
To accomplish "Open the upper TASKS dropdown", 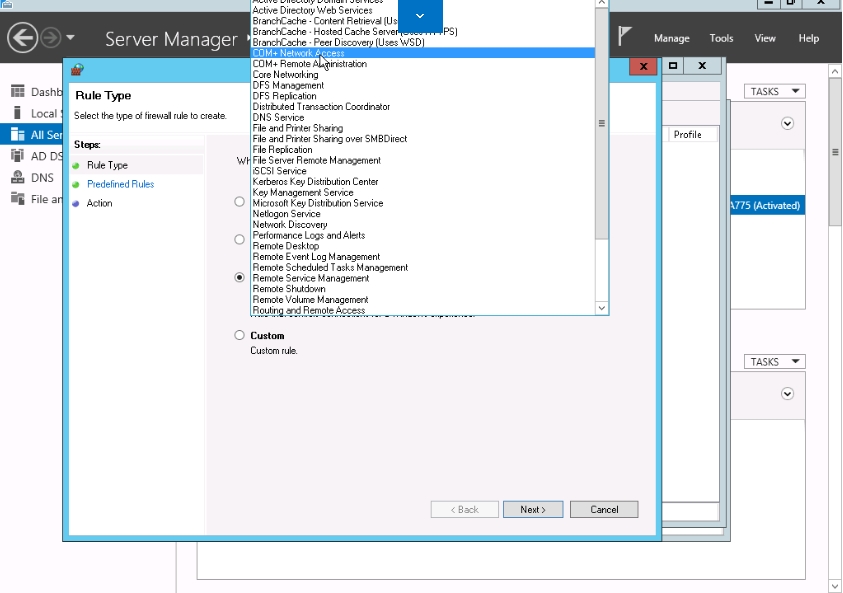I will point(774,92).
